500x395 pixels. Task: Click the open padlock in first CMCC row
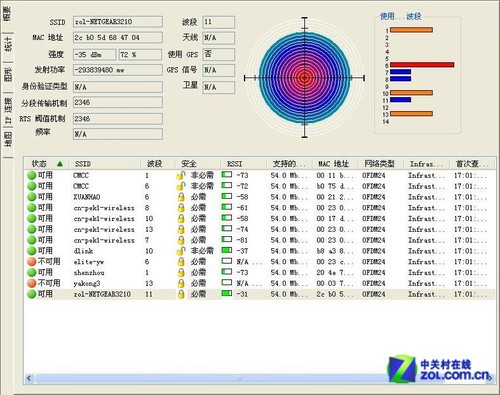(181, 175)
